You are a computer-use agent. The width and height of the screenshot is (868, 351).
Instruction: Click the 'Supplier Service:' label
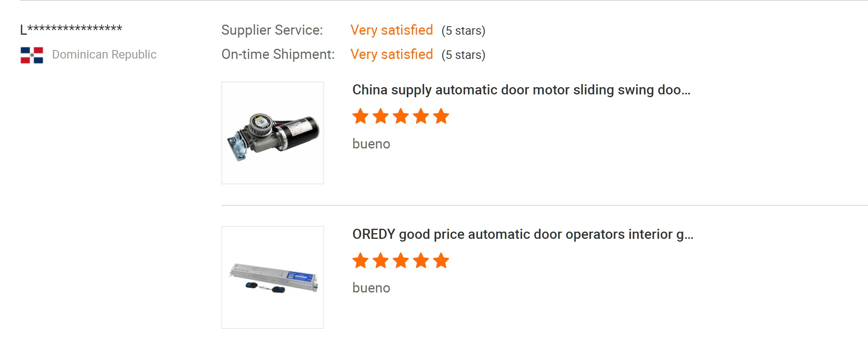click(x=272, y=30)
